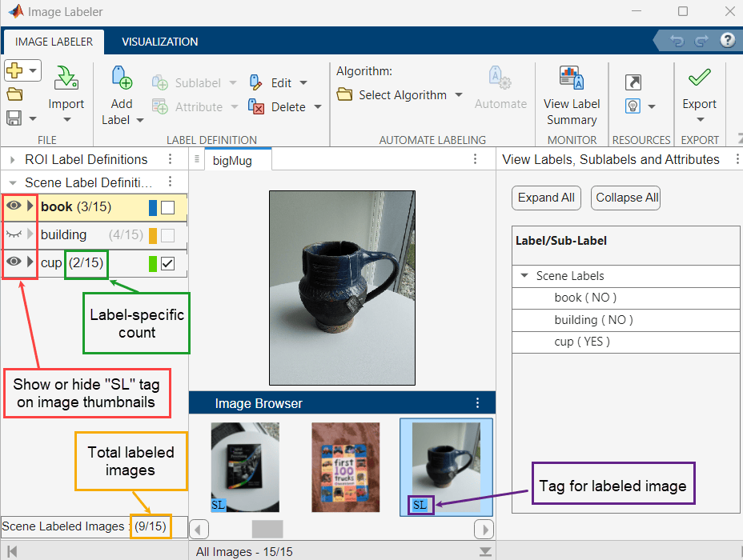Click the external link resources icon
The height and width of the screenshot is (560, 743).
click(x=633, y=82)
